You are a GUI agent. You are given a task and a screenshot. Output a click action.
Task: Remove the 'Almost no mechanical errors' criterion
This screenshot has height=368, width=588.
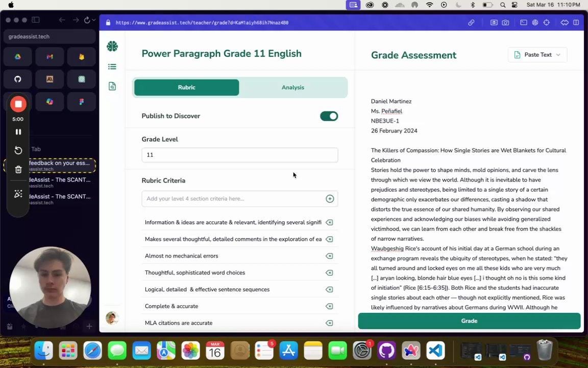tap(329, 256)
